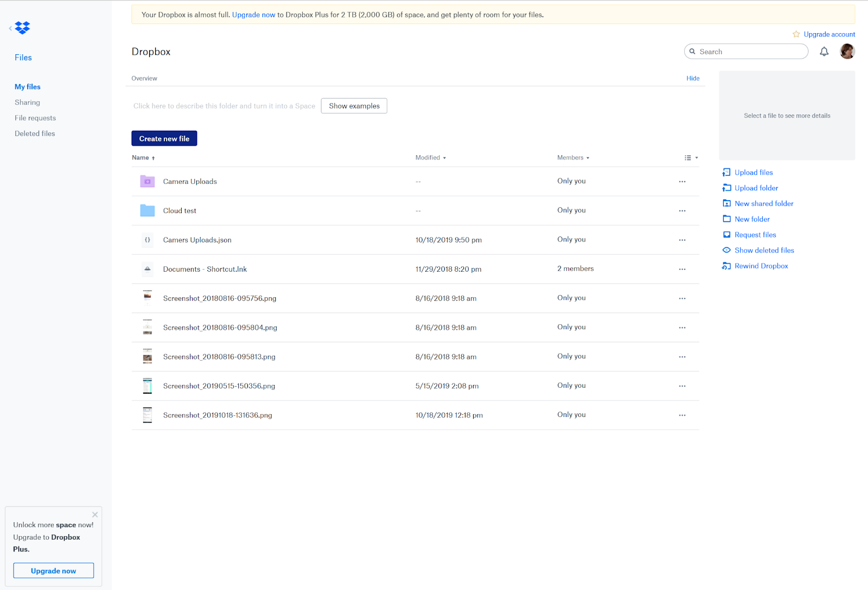Select My files in sidebar
The image size is (868, 590).
point(28,87)
